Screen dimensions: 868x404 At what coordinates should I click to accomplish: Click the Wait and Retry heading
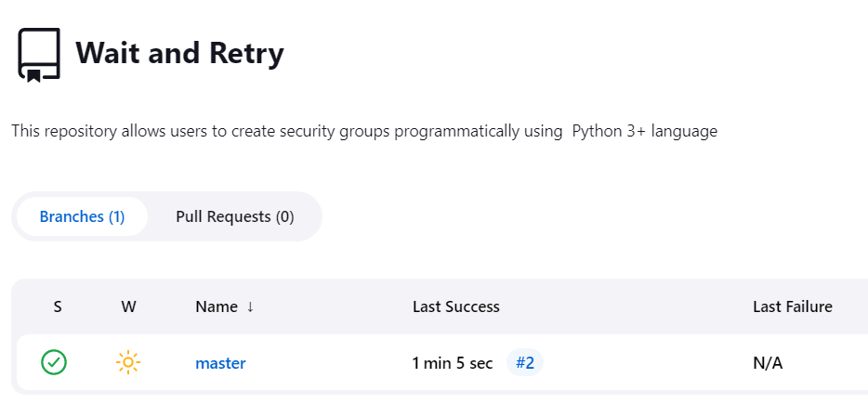click(179, 54)
